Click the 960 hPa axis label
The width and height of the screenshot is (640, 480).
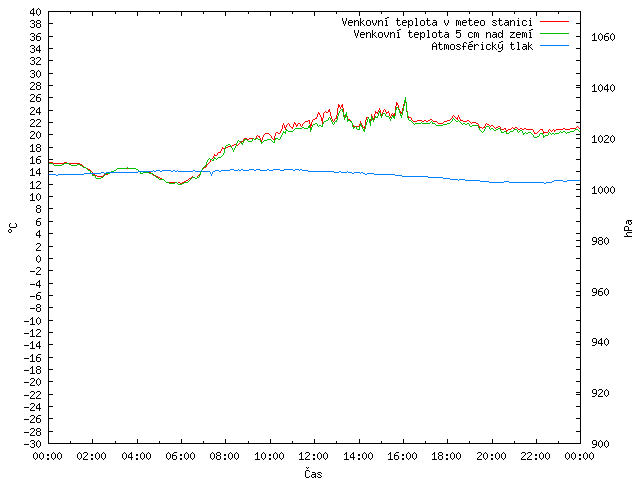pos(600,292)
